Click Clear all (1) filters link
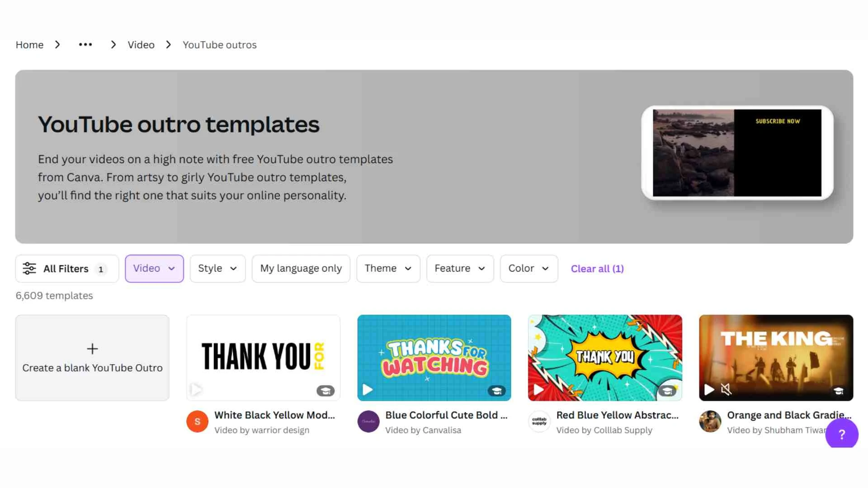The height and width of the screenshot is (488, 868). (x=597, y=268)
